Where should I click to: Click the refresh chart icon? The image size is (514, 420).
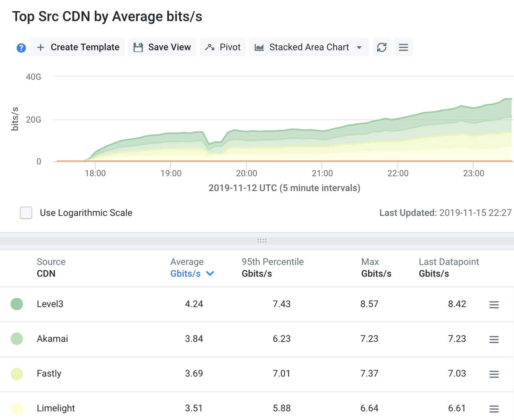382,47
